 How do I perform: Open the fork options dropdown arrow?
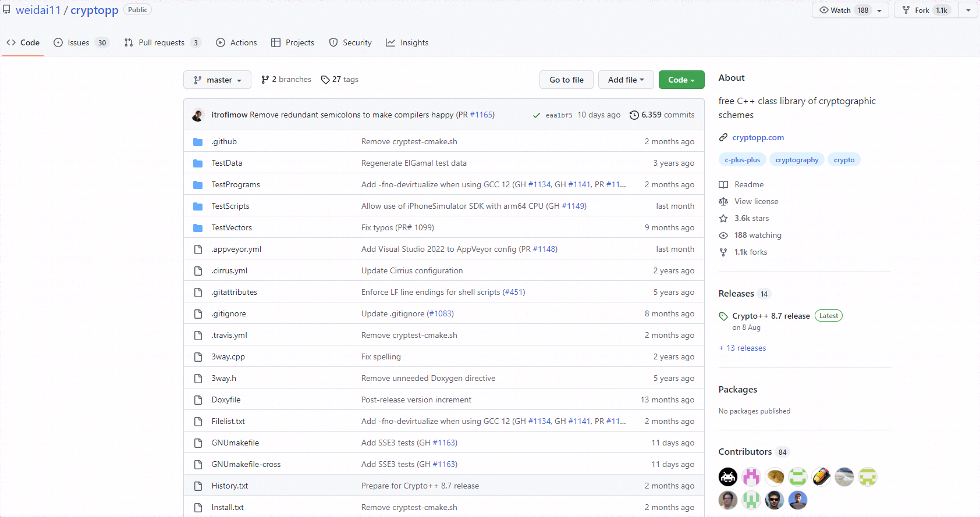coord(968,10)
